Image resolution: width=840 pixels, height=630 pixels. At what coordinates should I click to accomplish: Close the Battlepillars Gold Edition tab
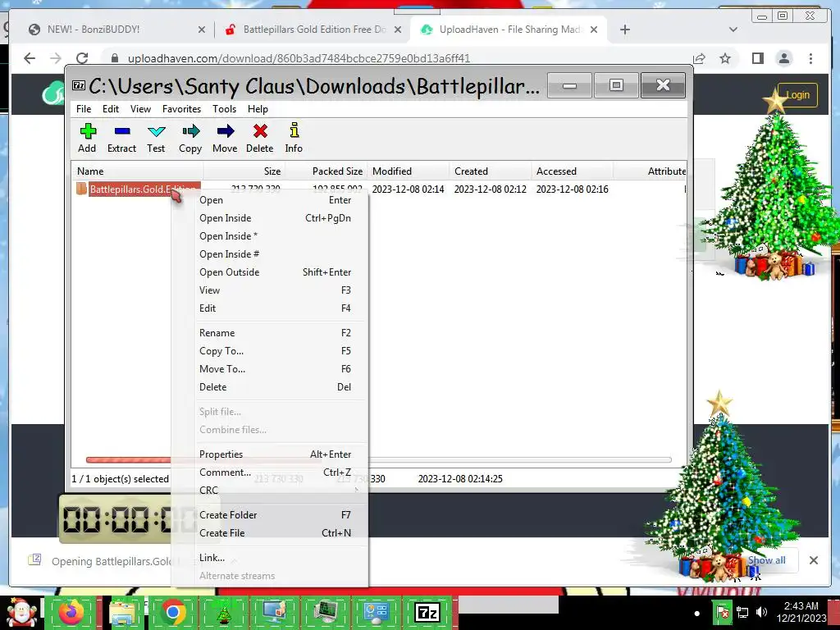click(x=398, y=30)
